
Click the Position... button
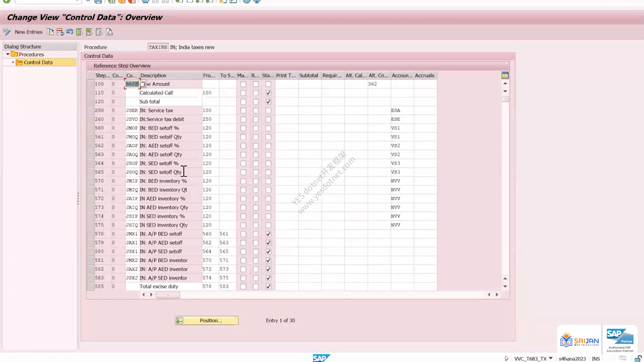click(x=207, y=320)
